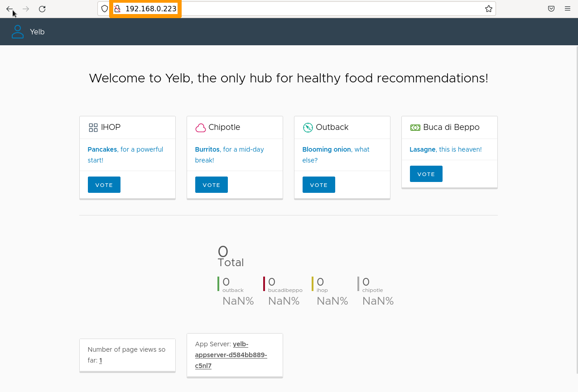
Task: Click the Outback compass icon
Action: (x=308, y=128)
